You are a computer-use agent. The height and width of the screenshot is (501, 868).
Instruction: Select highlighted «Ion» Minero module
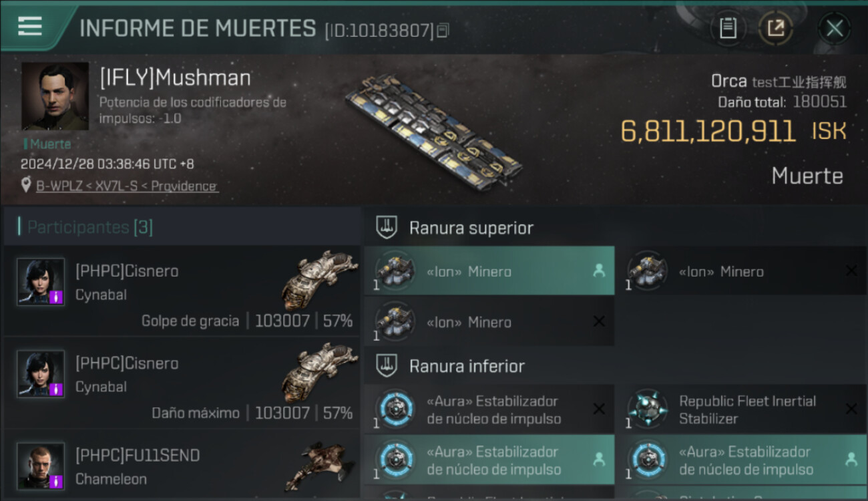point(489,271)
